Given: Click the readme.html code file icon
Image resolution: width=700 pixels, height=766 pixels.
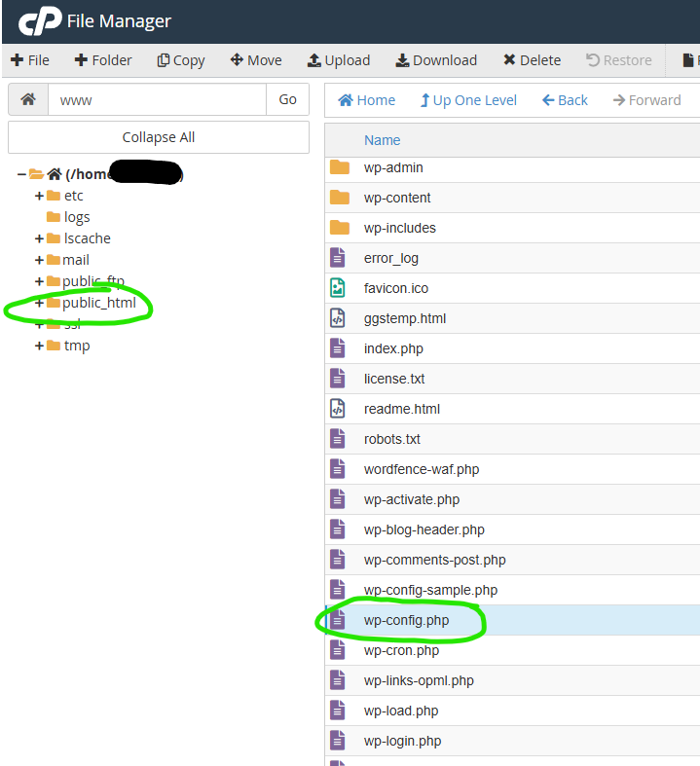Looking at the screenshot, I should pos(338,409).
